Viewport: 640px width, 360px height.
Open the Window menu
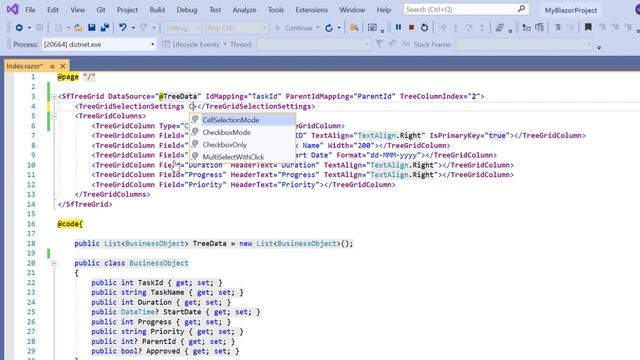[352, 10]
